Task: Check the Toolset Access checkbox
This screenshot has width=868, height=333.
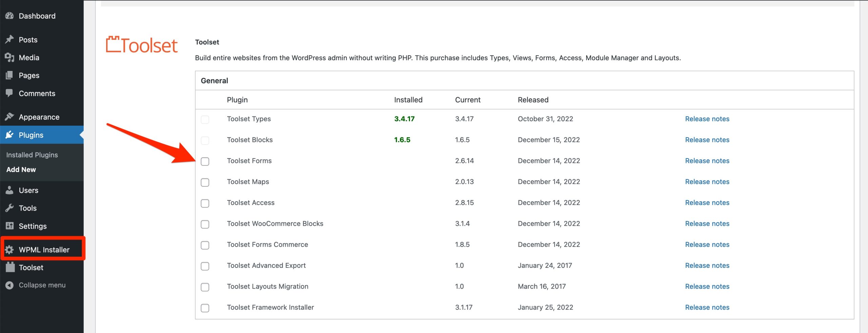Action: [x=205, y=203]
